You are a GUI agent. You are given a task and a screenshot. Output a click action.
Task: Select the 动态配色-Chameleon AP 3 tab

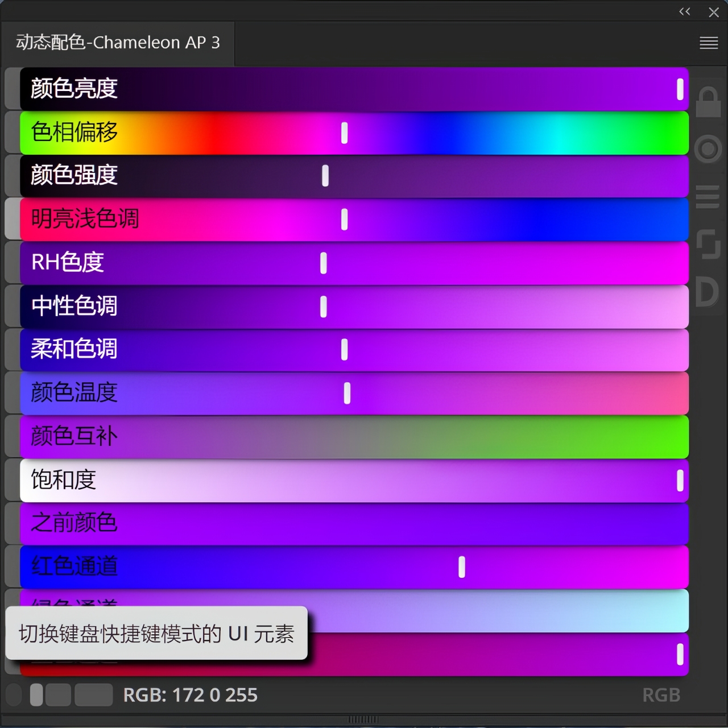click(x=118, y=43)
